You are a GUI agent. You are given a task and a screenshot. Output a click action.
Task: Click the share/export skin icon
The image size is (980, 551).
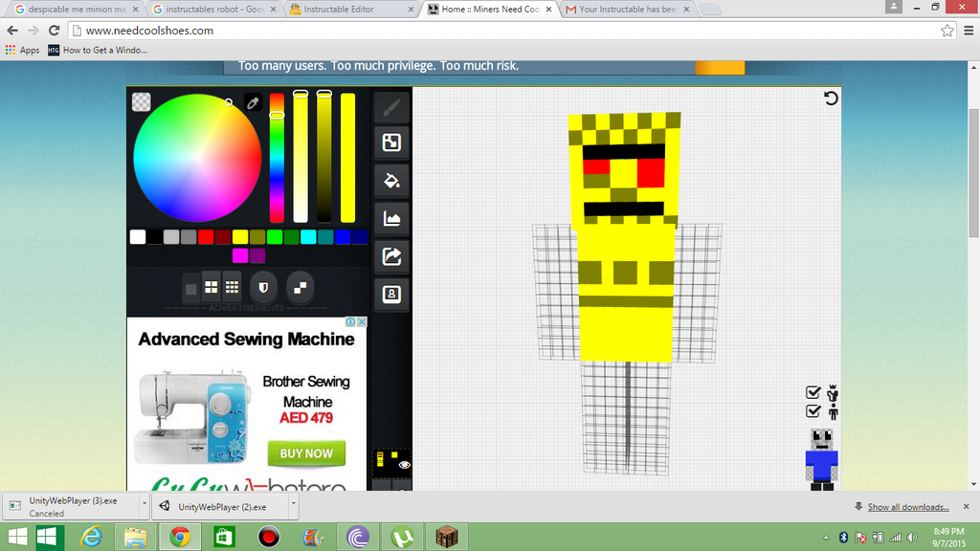click(x=391, y=256)
